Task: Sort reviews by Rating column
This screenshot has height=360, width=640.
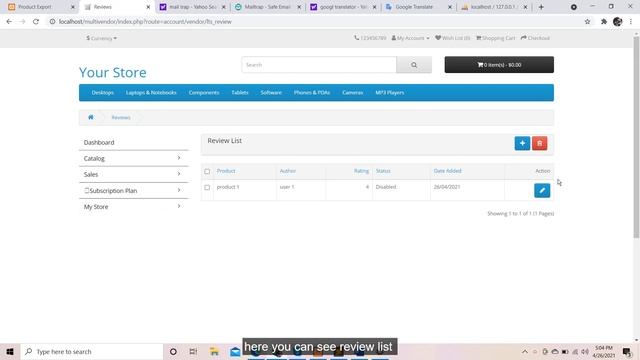Action: coord(361,171)
